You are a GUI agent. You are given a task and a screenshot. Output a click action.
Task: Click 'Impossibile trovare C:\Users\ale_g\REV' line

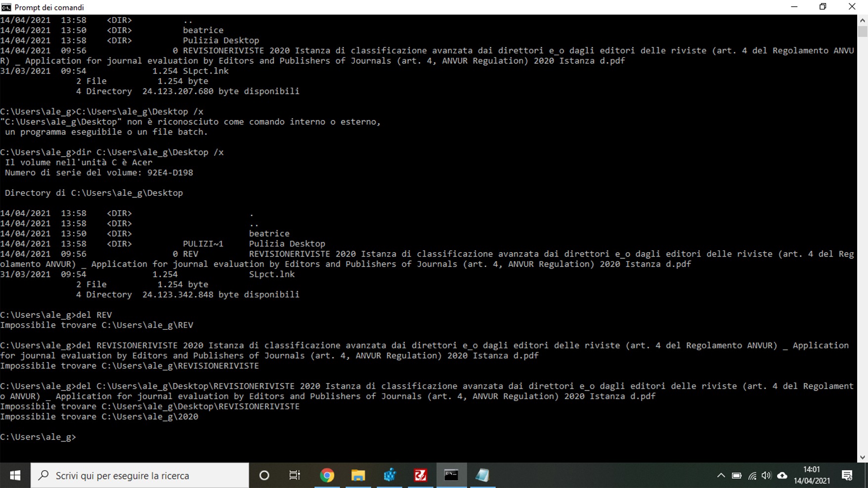pyautogui.click(x=97, y=325)
